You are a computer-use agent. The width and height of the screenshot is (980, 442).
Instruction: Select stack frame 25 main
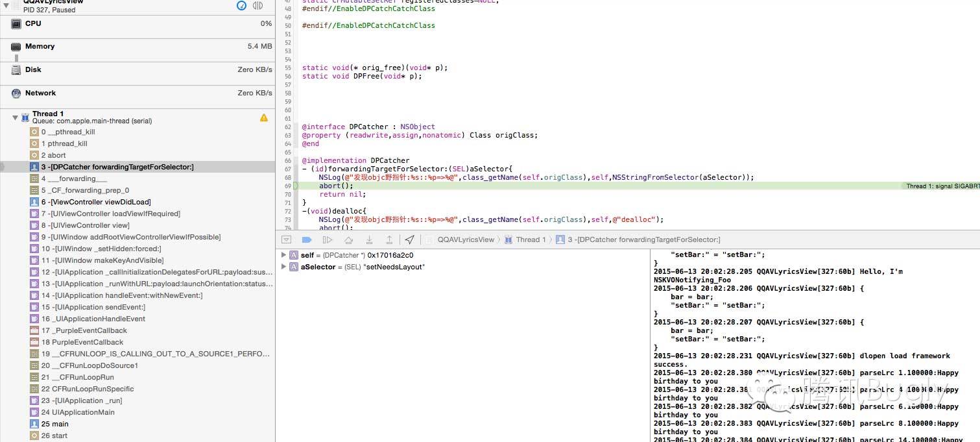[x=60, y=424]
